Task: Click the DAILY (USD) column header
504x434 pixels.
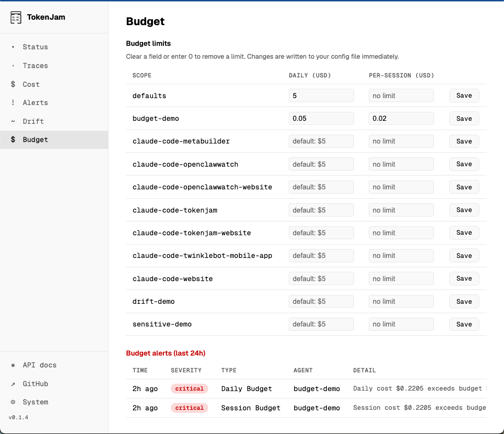Action: tap(310, 75)
